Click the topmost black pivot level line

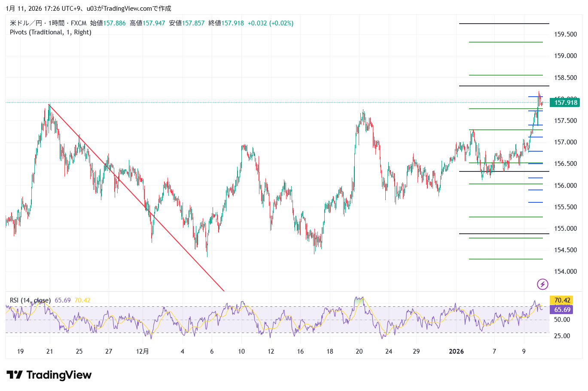click(504, 24)
